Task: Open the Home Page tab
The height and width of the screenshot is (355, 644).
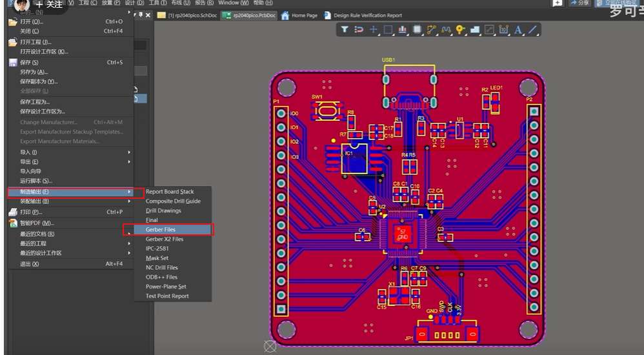Action: coord(299,15)
